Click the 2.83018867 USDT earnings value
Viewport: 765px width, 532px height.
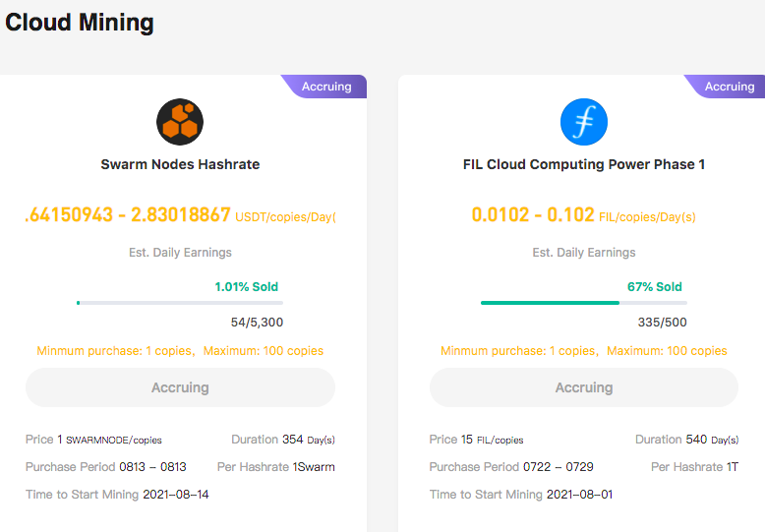[x=181, y=214]
